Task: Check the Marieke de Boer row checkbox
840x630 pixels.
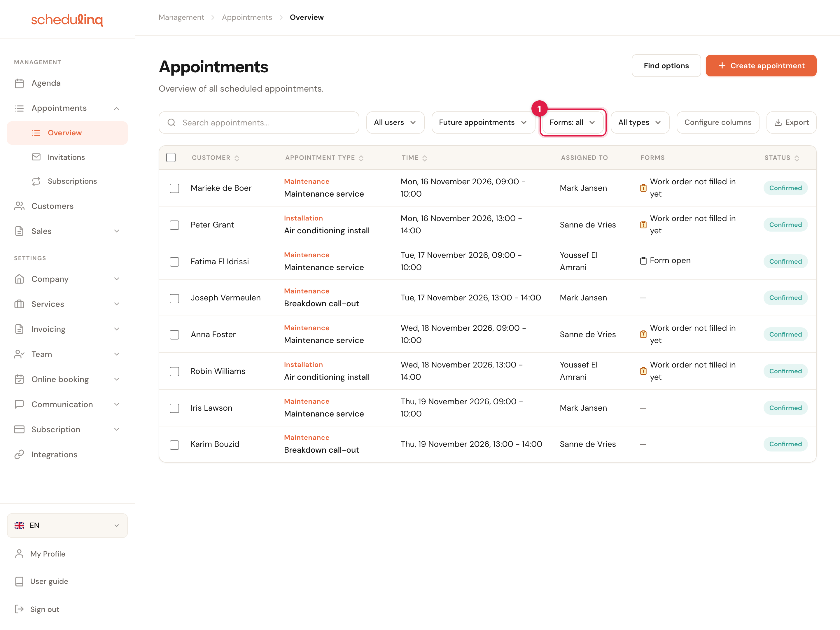Action: click(x=174, y=188)
